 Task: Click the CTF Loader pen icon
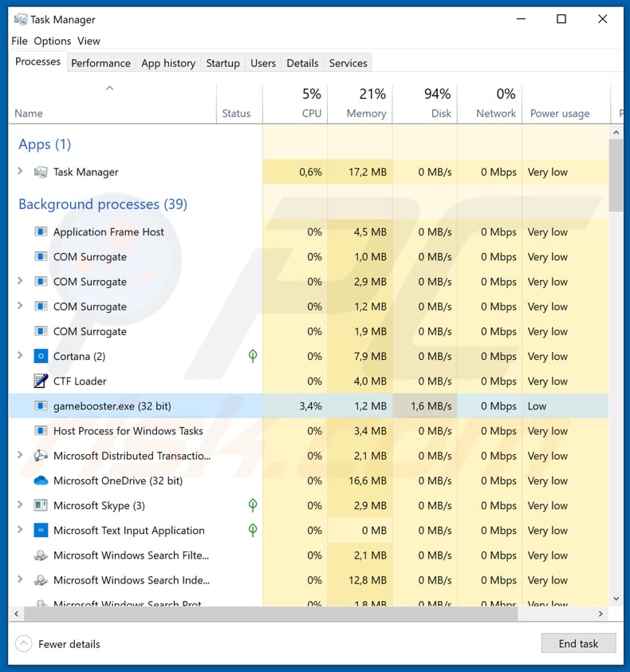41,381
